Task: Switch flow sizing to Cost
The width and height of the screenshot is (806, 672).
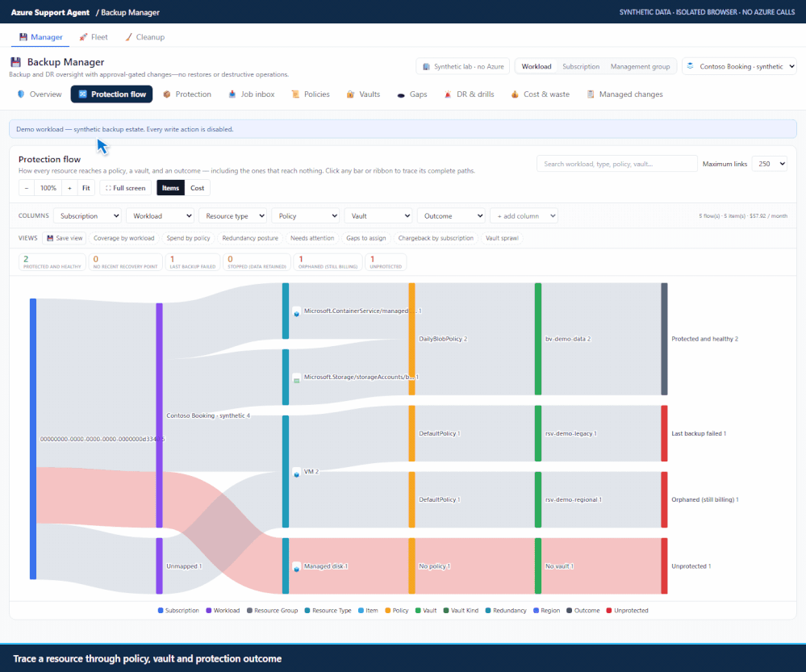Action: (x=198, y=188)
